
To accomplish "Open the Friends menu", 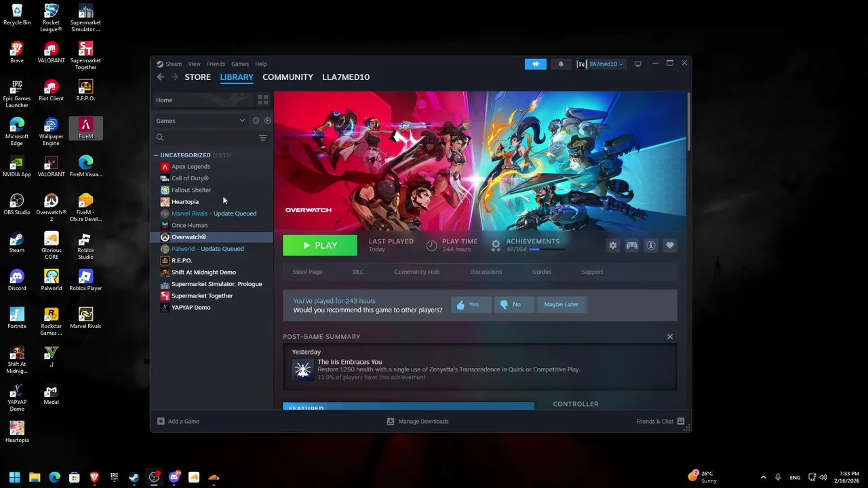I will [x=216, y=64].
